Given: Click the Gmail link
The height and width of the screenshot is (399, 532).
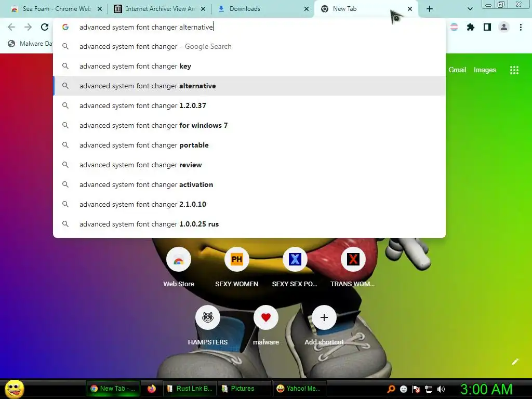Looking at the screenshot, I should (457, 70).
